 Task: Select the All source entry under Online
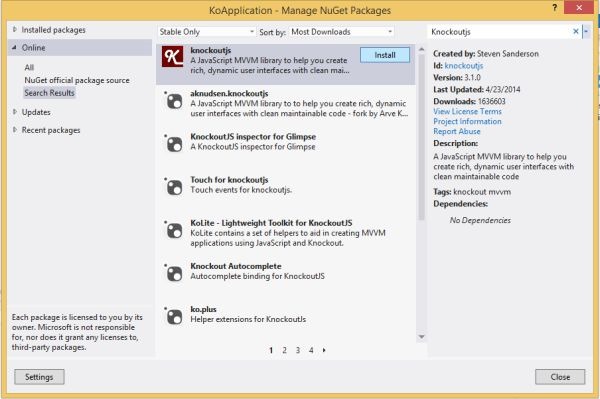point(29,68)
